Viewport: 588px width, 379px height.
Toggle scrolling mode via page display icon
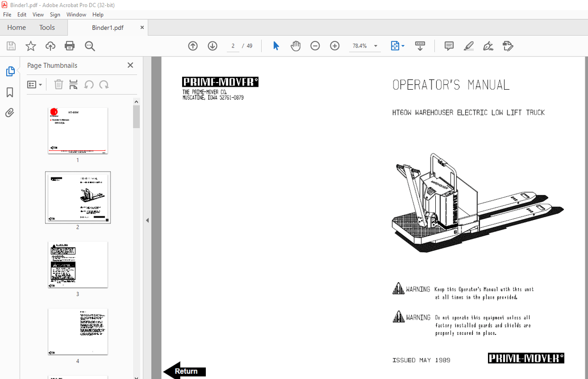click(395, 46)
